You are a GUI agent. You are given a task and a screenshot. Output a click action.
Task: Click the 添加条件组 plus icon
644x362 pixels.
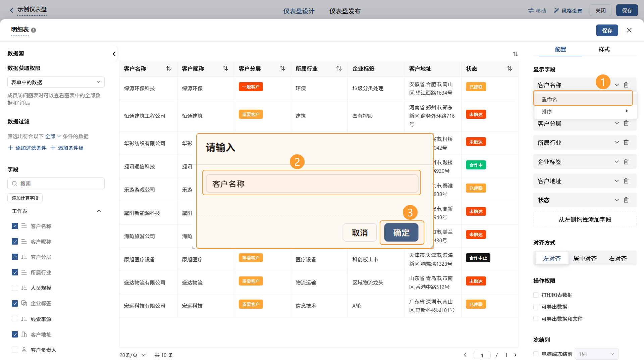(x=53, y=148)
